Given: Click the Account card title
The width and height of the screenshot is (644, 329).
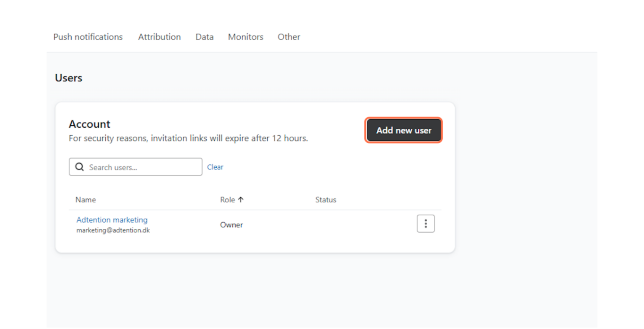Looking at the screenshot, I should point(89,124).
